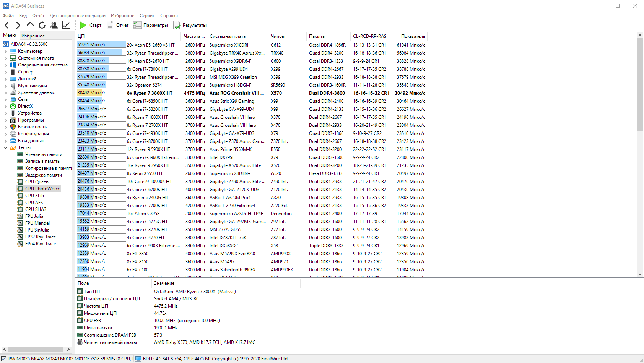
Task: Expand the Безопасность tree node
Action: coord(5,127)
